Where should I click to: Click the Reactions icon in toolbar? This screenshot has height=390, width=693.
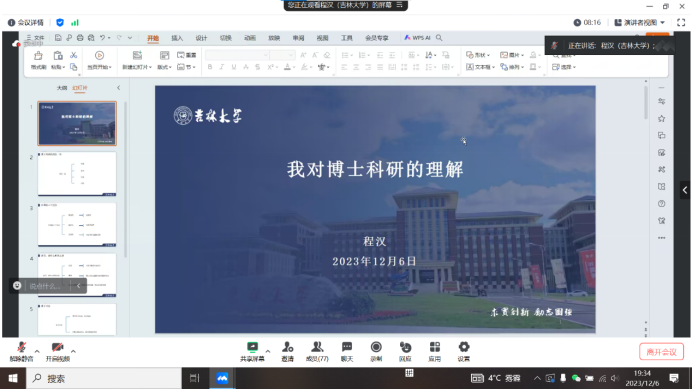pos(405,352)
